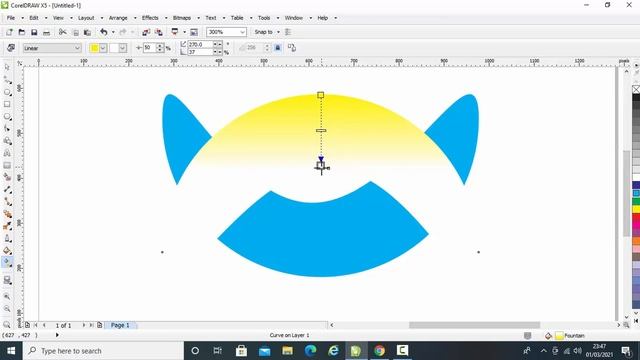Open Microsoft Edge from the taskbar
Image resolution: width=640 pixels, height=360 pixels.
311,351
